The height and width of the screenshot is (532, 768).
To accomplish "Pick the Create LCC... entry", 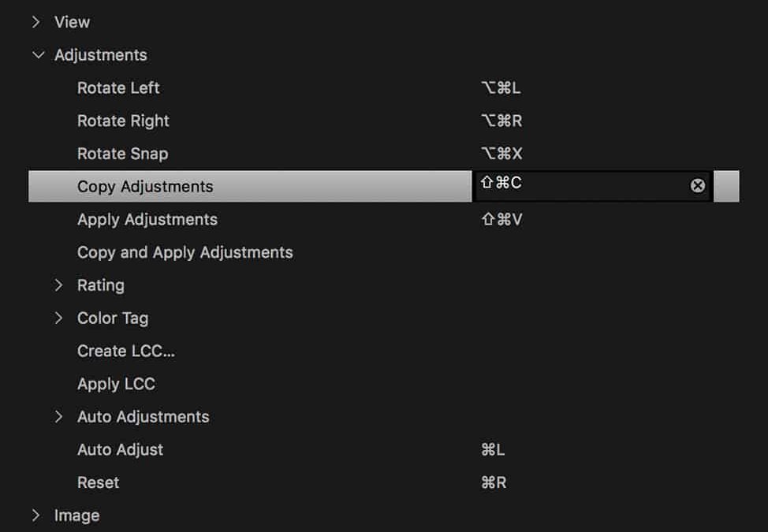I will 126,352.
